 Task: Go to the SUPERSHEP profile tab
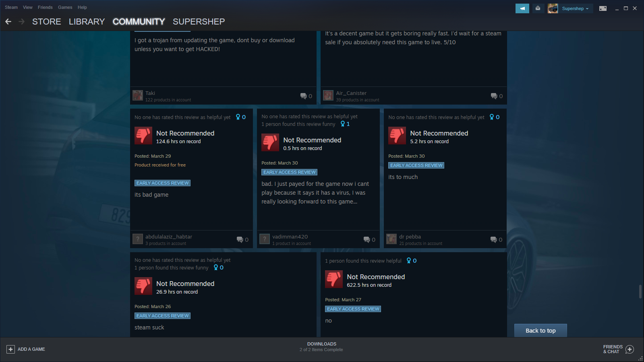(199, 22)
